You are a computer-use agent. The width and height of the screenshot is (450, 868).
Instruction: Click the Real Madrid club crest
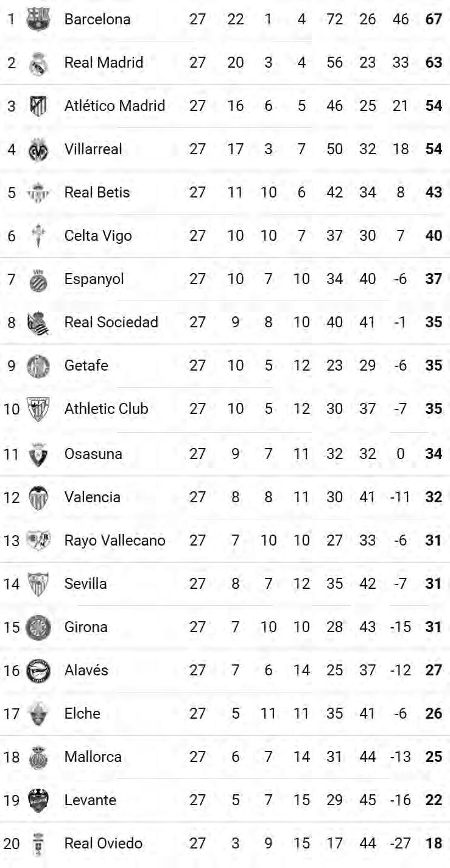(38, 62)
